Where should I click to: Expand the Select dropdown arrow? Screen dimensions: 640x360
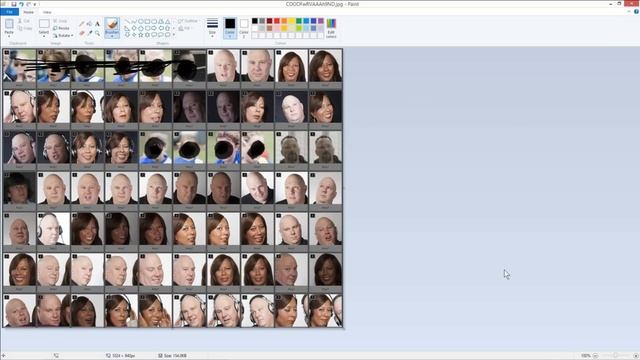[44, 36]
